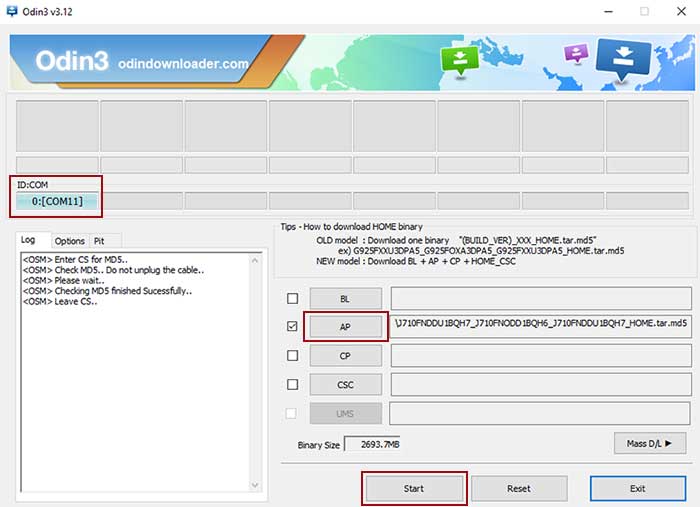Open the Pit tab
The width and height of the screenshot is (700, 507).
pyautogui.click(x=99, y=241)
